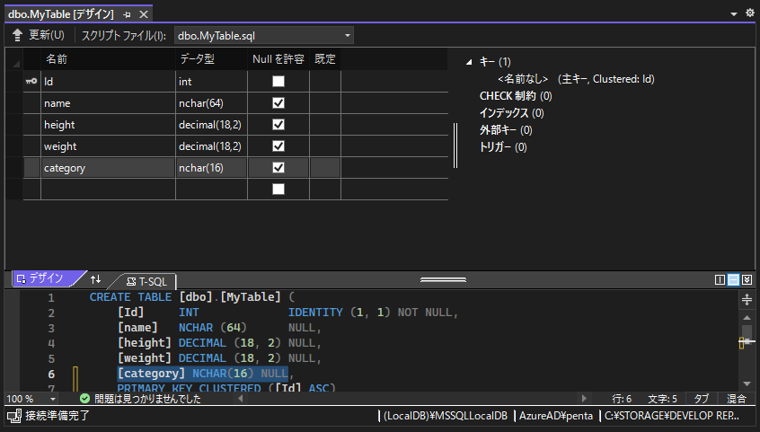The image size is (760, 432).
Task: Click the Null を許容 column header
Action: tap(278, 59)
